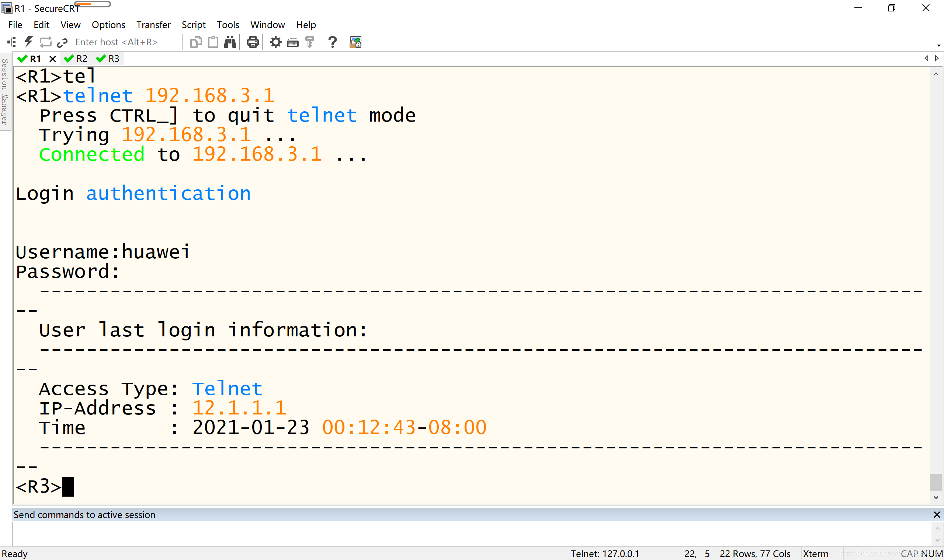Click the Find binoculars icon
The width and height of the screenshot is (944, 560).
click(230, 42)
